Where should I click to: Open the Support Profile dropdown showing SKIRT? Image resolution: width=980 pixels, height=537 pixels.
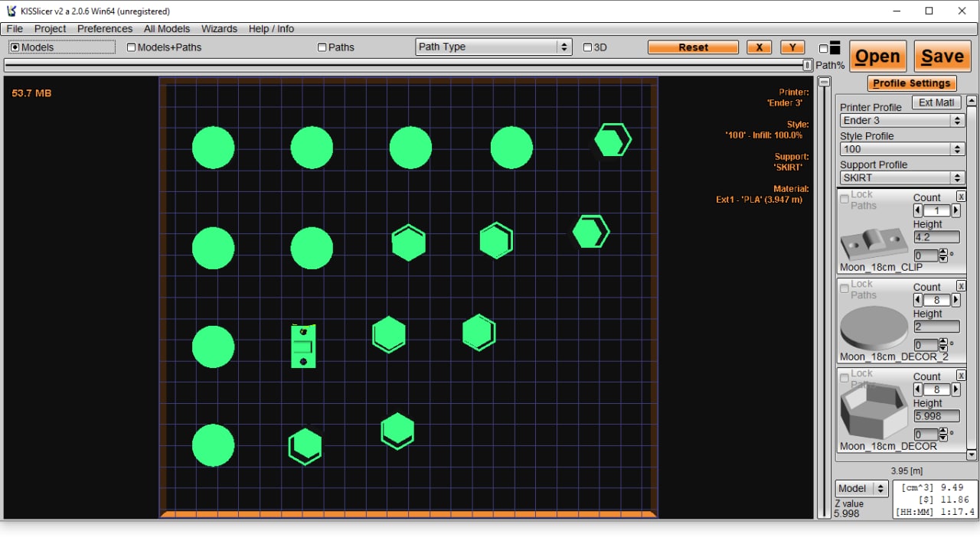(x=902, y=177)
